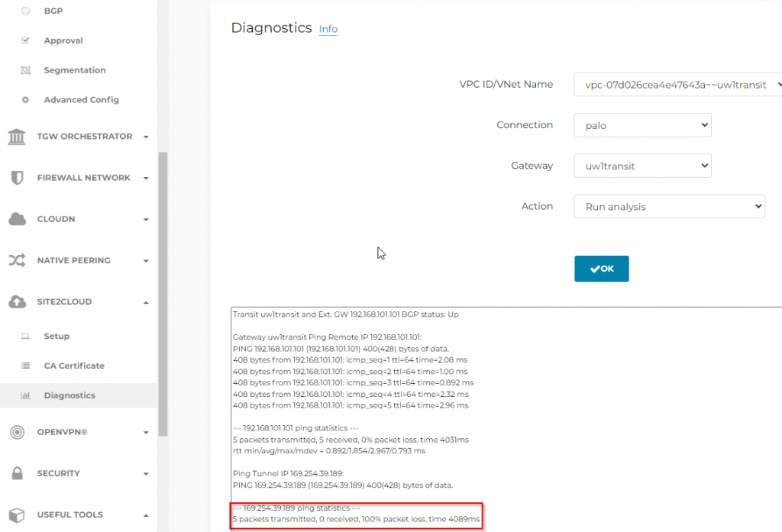Click the Segmentation icon
The height and width of the screenshot is (532, 782).
(25, 70)
